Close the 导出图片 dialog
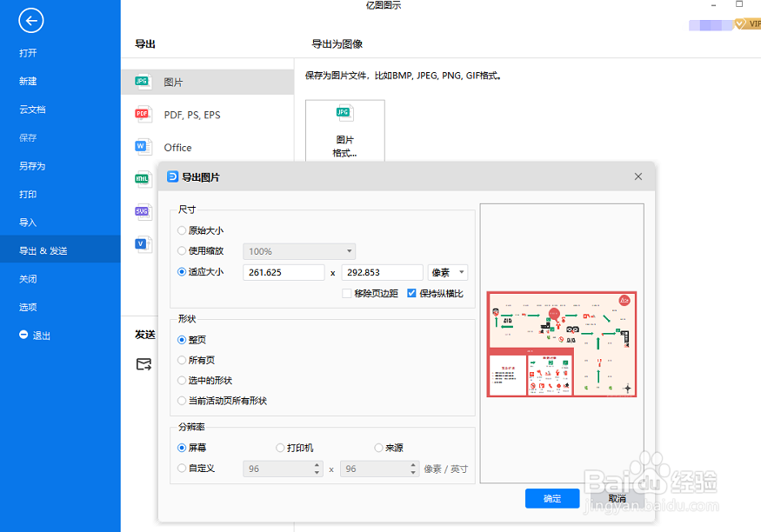The height and width of the screenshot is (532, 761). tap(638, 176)
